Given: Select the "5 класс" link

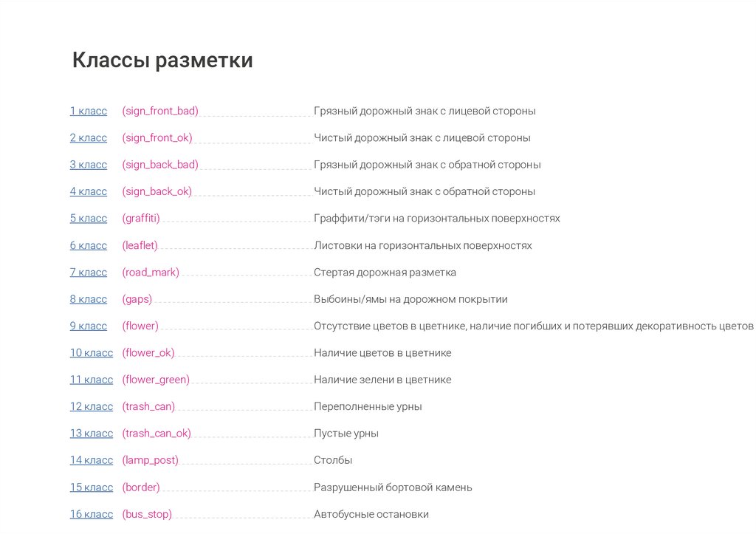Looking at the screenshot, I should pyautogui.click(x=89, y=219).
